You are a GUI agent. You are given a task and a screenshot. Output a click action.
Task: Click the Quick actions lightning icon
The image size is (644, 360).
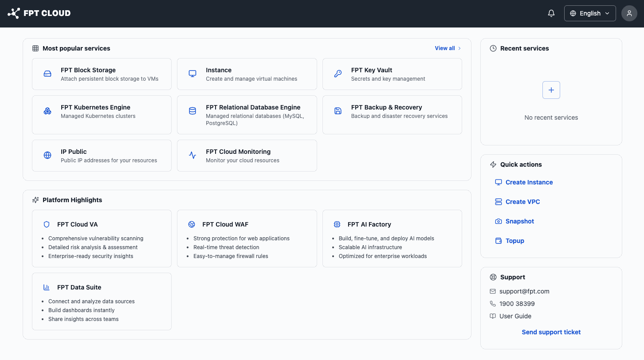click(493, 164)
